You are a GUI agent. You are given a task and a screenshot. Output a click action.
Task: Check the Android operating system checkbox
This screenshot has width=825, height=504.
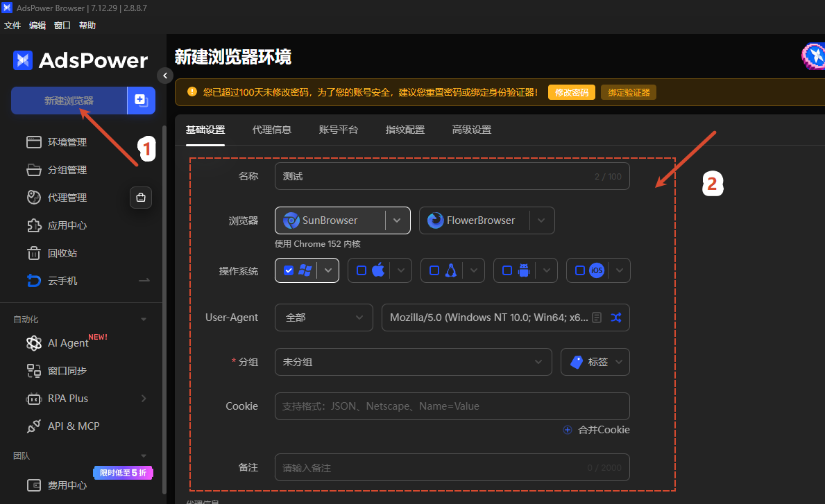507,270
